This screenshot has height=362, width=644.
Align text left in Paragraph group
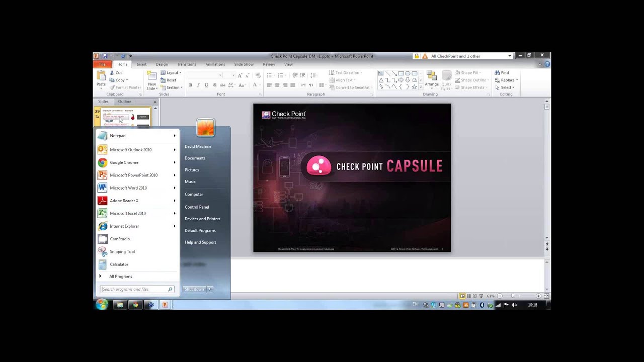pos(269,85)
